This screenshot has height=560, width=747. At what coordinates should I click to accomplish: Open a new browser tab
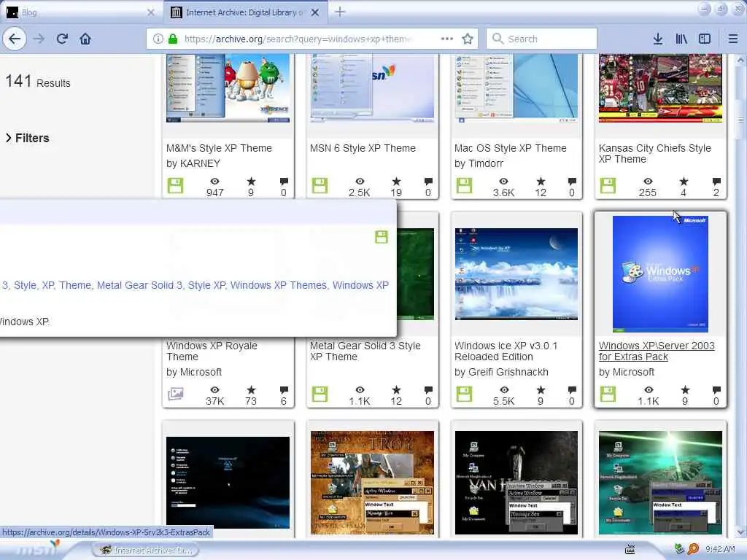click(x=340, y=12)
